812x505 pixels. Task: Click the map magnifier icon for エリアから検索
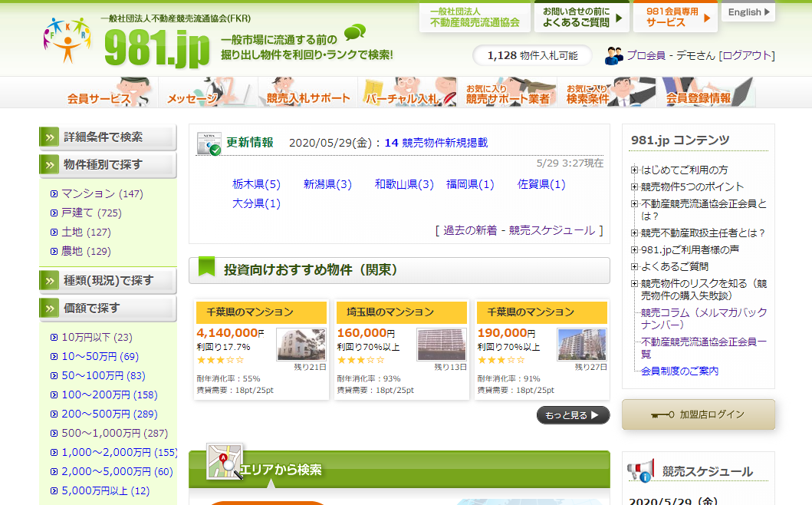click(x=224, y=461)
